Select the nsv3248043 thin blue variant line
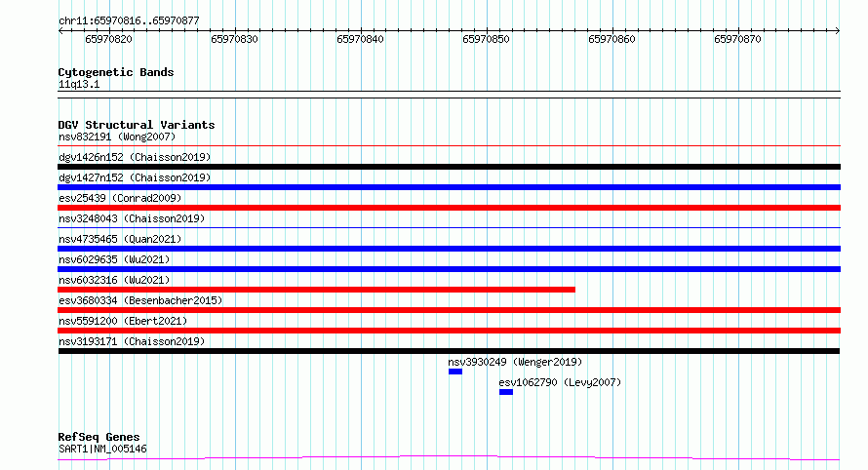The height and width of the screenshot is (470, 868). (449, 227)
